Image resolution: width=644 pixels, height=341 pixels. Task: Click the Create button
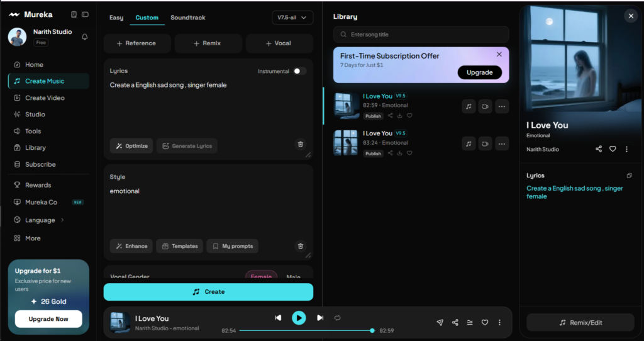coord(208,292)
